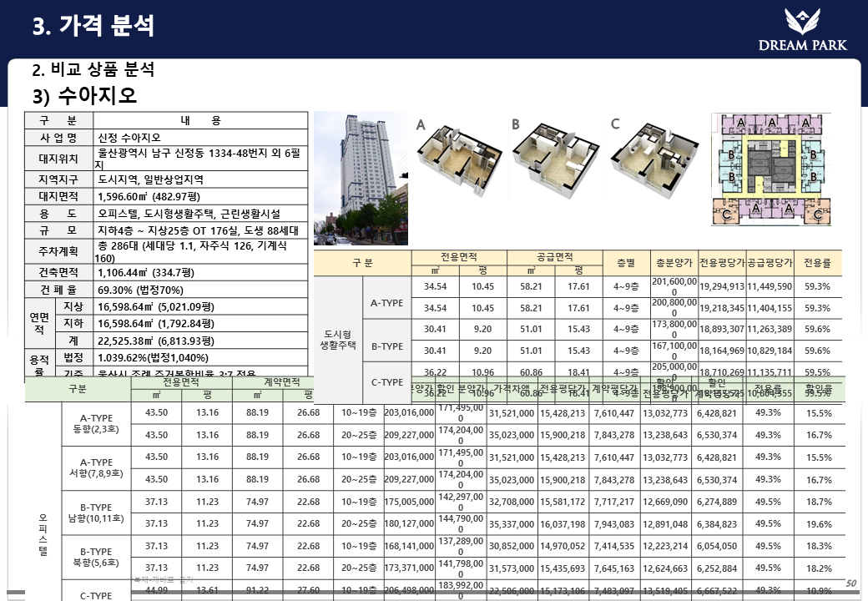This screenshot has height=601, width=868.
Task: Select the '69.30% (법정70%)' cell
Action: pos(200,290)
